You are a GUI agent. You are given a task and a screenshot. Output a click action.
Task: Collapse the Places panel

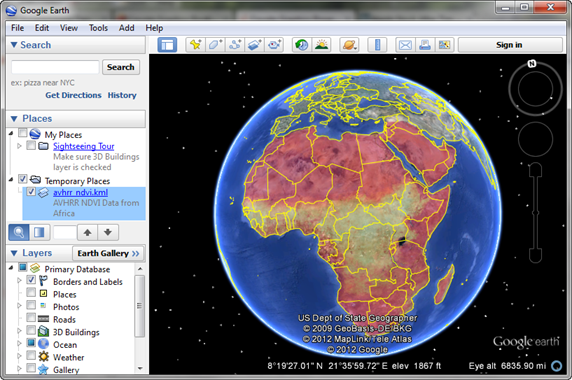click(x=14, y=119)
